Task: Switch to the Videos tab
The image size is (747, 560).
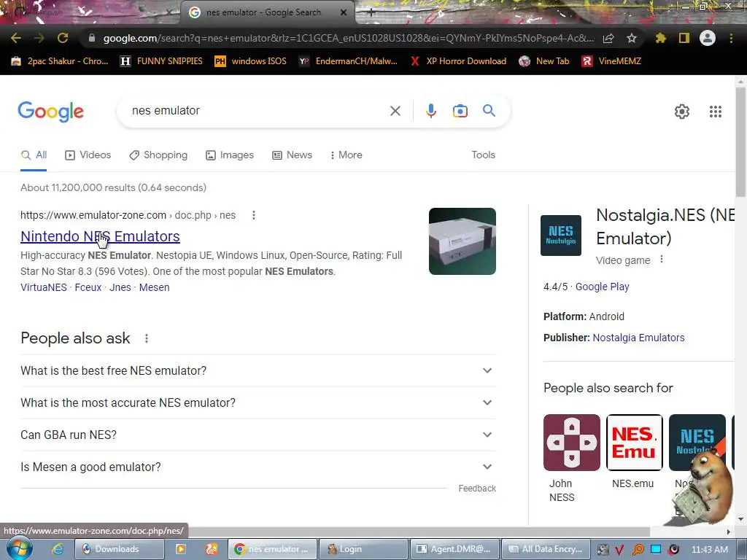Action: pyautogui.click(x=88, y=155)
